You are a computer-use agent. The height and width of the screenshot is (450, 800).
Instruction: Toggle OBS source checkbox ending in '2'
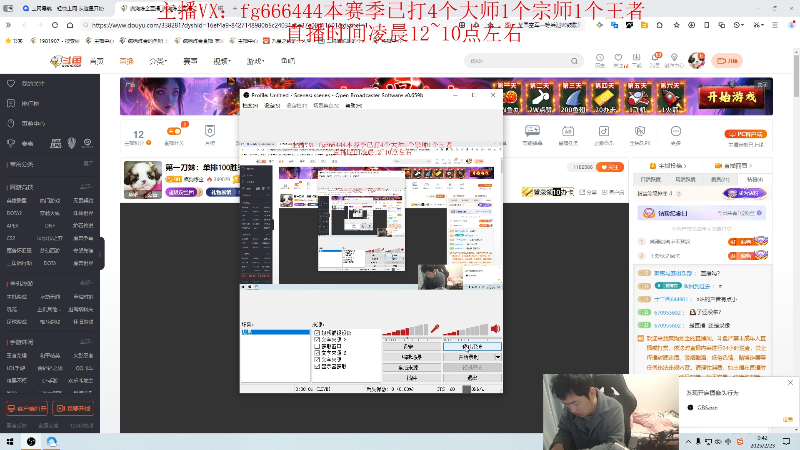(317, 353)
